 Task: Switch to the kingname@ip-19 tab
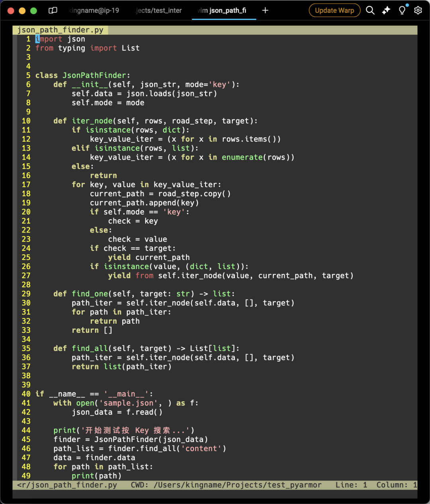(x=94, y=10)
